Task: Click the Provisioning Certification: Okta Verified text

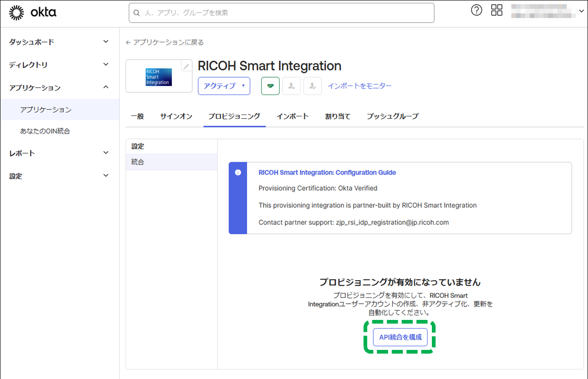Action: coord(318,188)
